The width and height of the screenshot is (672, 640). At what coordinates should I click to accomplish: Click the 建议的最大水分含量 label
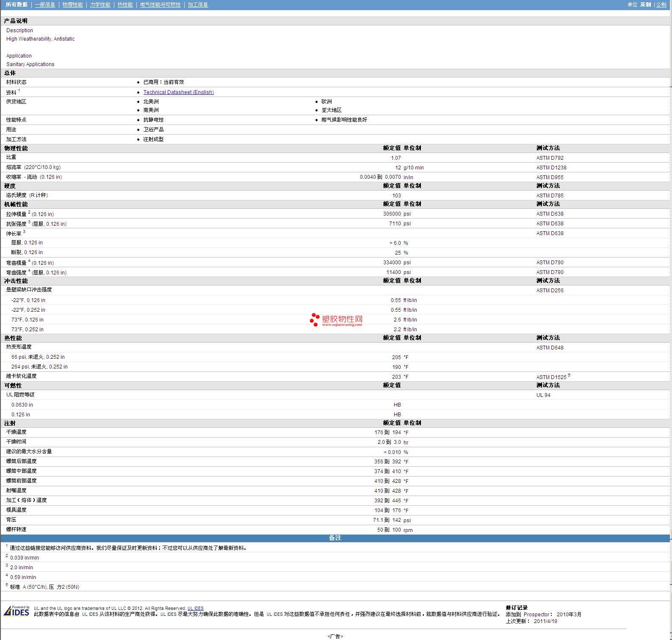click(29, 452)
